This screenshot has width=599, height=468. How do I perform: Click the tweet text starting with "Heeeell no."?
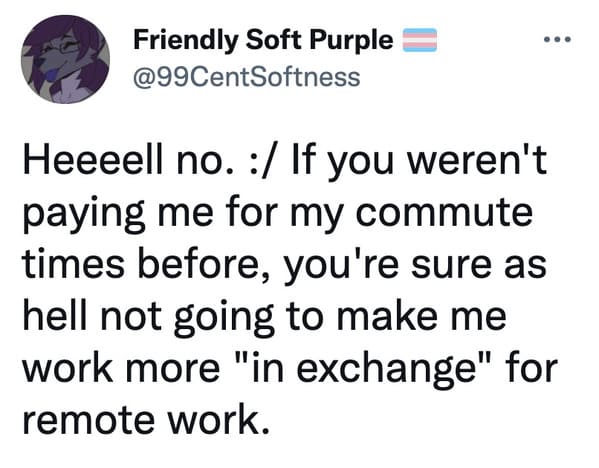tap(290, 290)
